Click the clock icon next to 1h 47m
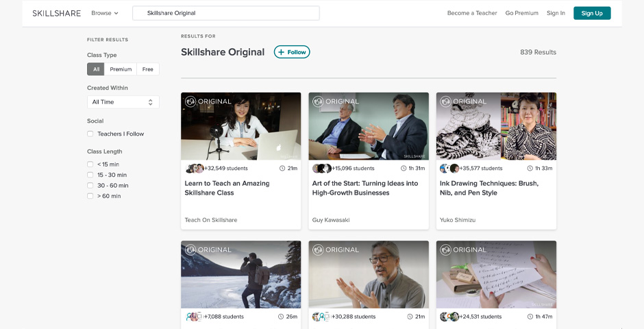 tap(530, 317)
